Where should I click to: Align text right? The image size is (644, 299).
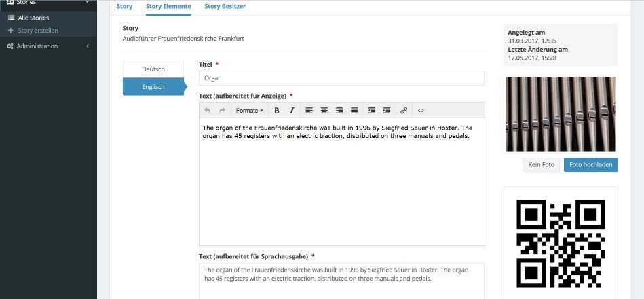[339, 111]
